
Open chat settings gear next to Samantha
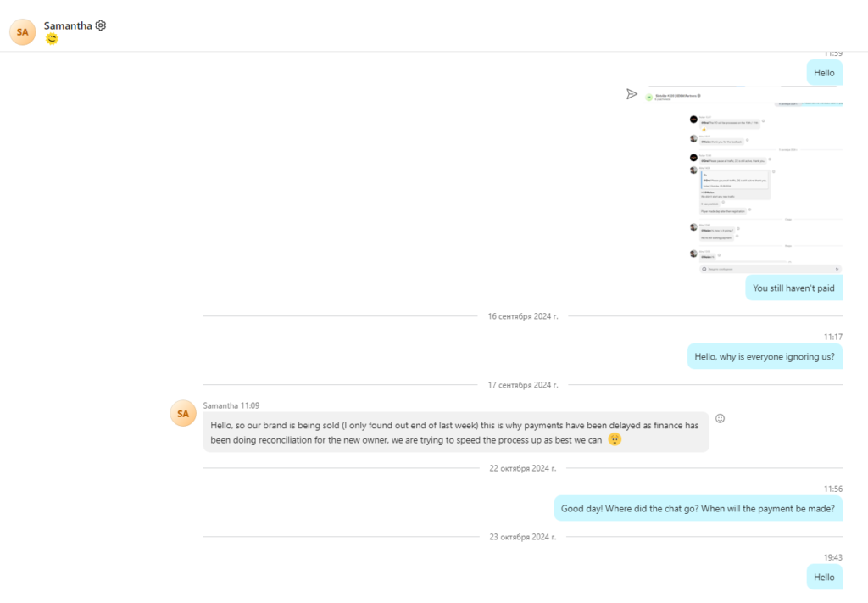(x=101, y=25)
